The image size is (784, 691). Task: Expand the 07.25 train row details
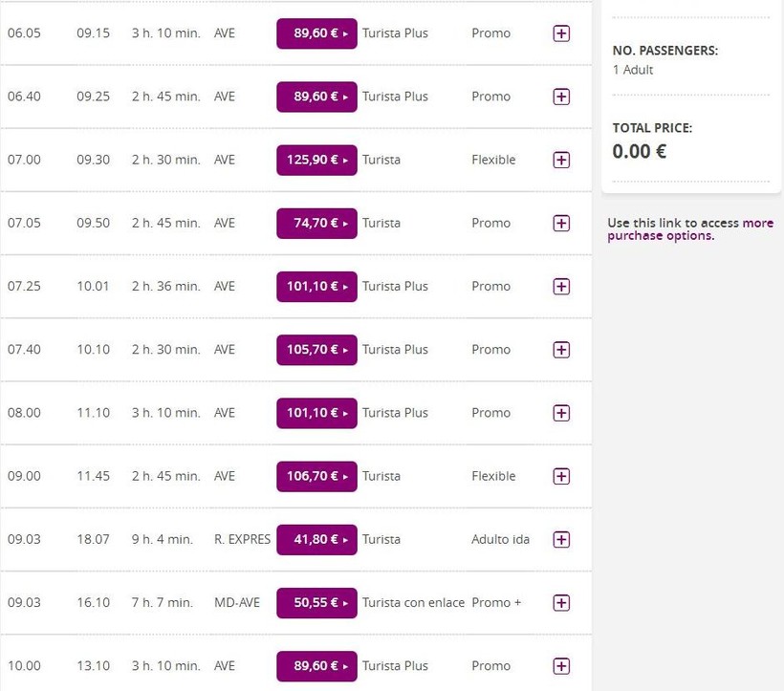click(x=561, y=287)
